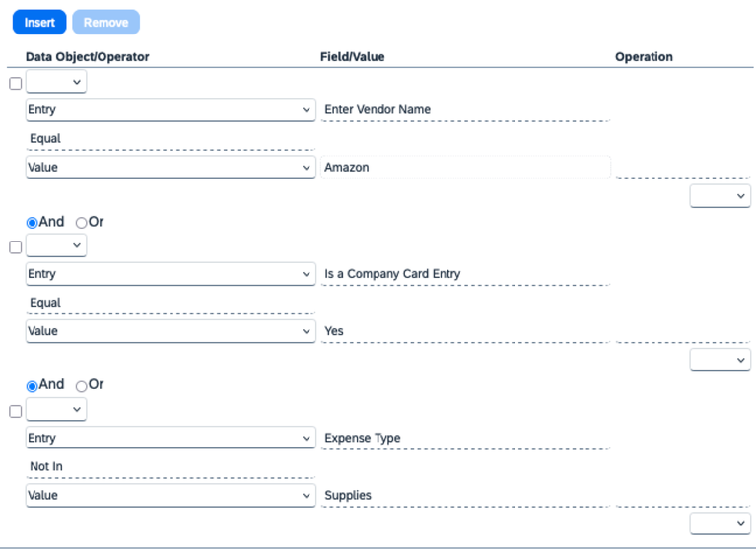
Task: Open the Entry dropdown beside Enter Vendor Name
Action: pos(171,110)
